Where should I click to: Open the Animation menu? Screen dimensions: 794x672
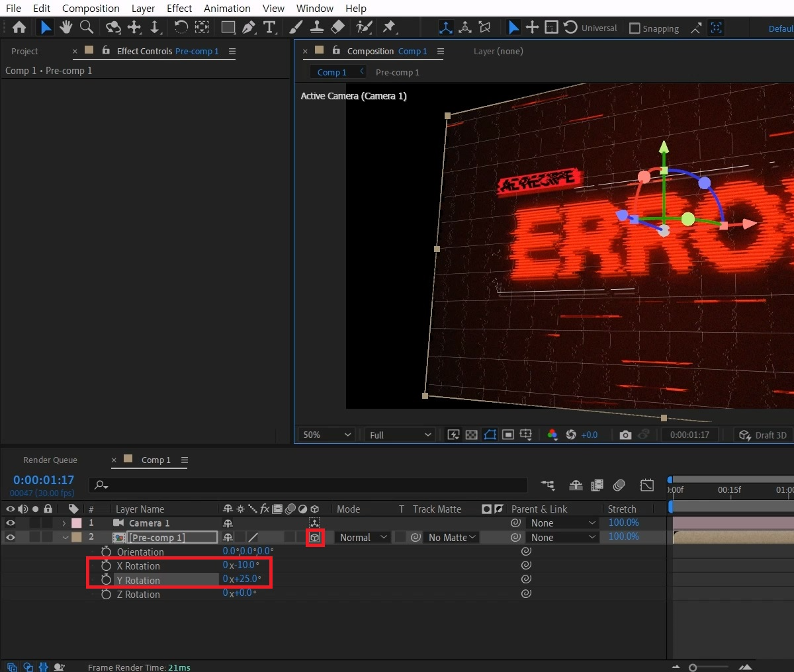[227, 8]
